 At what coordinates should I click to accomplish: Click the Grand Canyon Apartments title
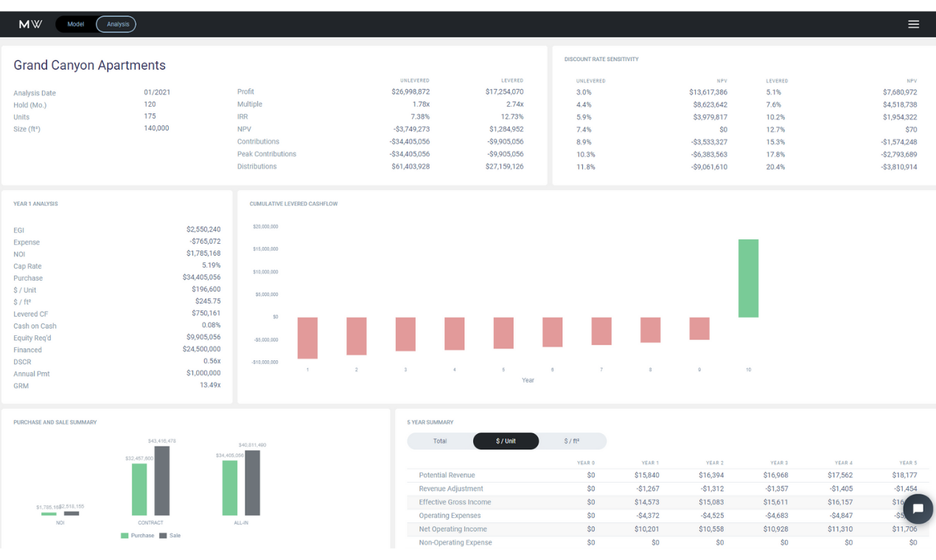pyautogui.click(x=89, y=66)
